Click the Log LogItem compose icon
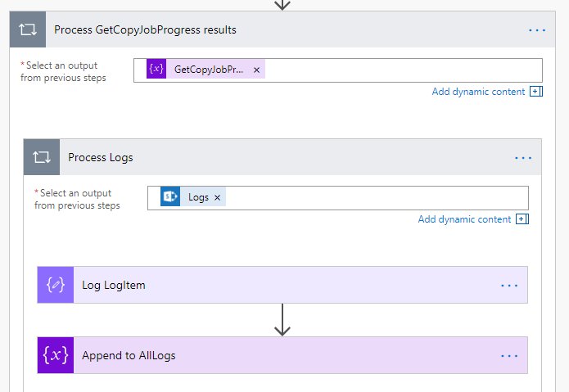Image resolution: width=569 pixels, height=392 pixels. tap(55, 285)
